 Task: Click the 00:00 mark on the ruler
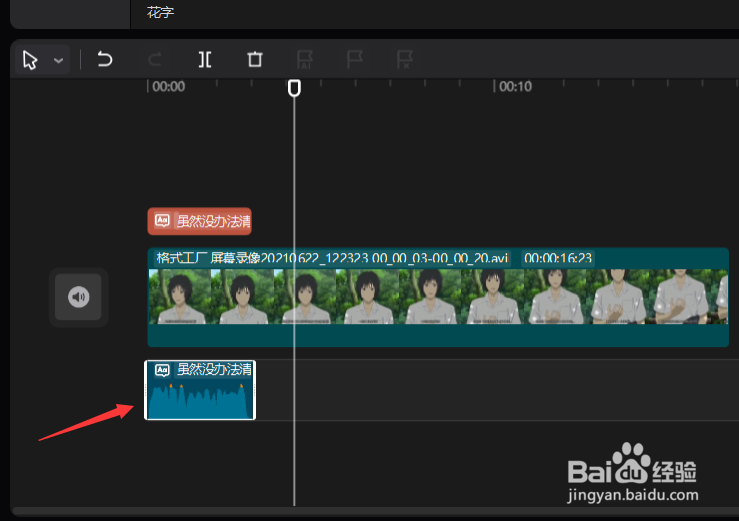coord(168,86)
